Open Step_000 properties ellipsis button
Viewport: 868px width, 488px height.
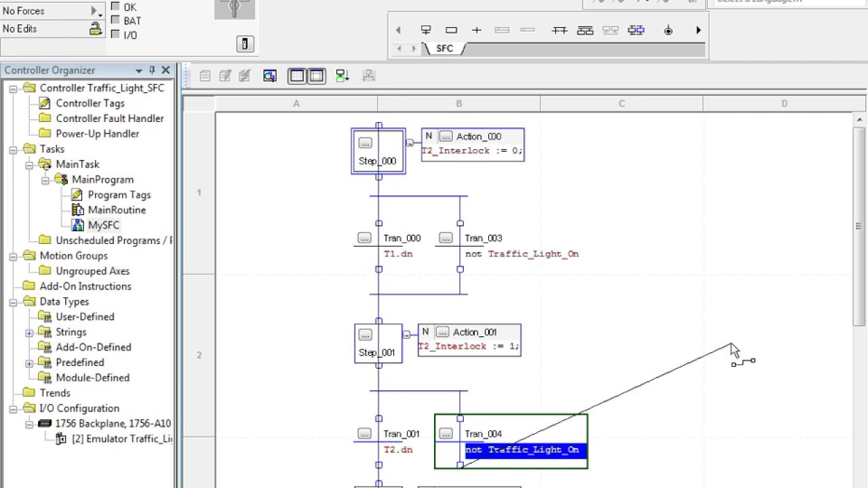(365, 143)
